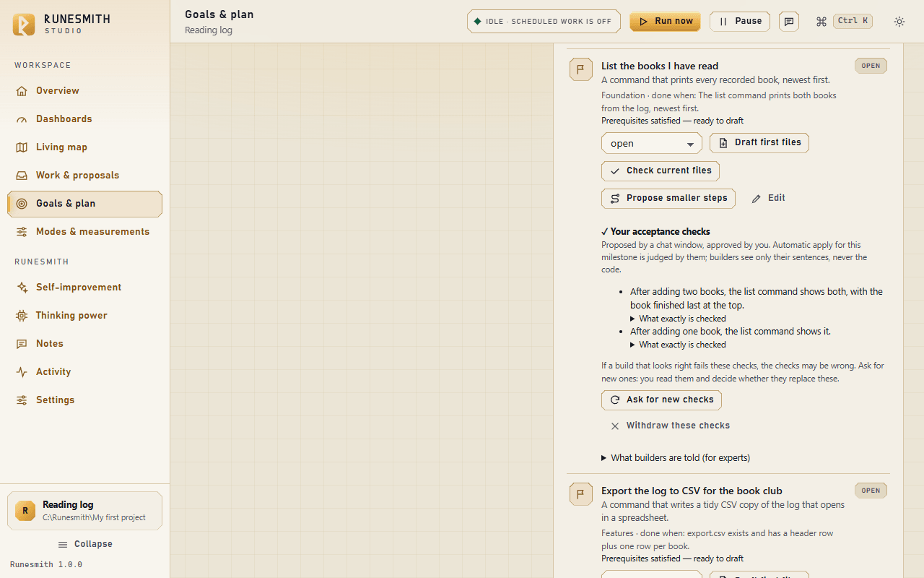
Task: Toggle light theme sun icon
Action: click(899, 22)
